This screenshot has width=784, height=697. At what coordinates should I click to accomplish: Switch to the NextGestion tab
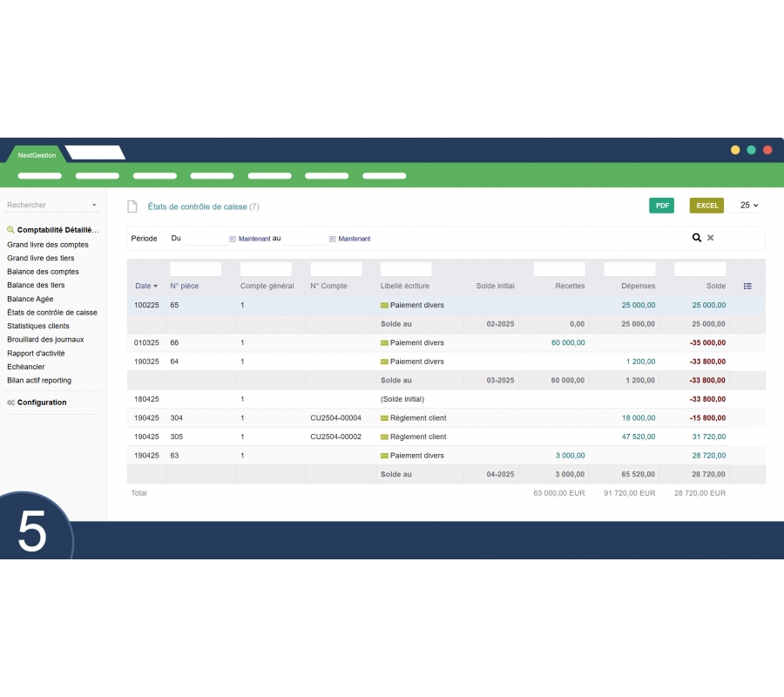[x=37, y=155]
